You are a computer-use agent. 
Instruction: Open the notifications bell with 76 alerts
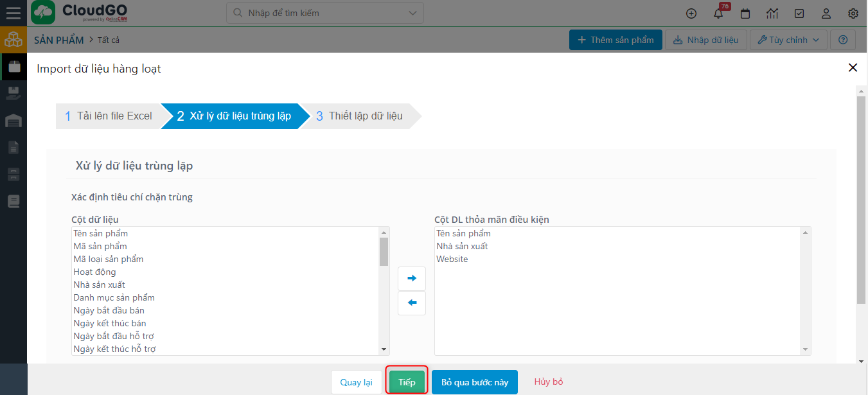718,13
